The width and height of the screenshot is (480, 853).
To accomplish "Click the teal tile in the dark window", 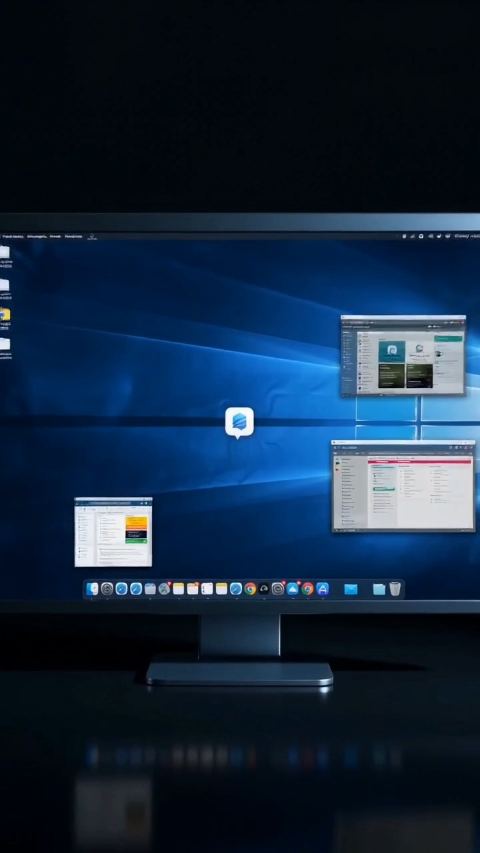I will point(392,351).
